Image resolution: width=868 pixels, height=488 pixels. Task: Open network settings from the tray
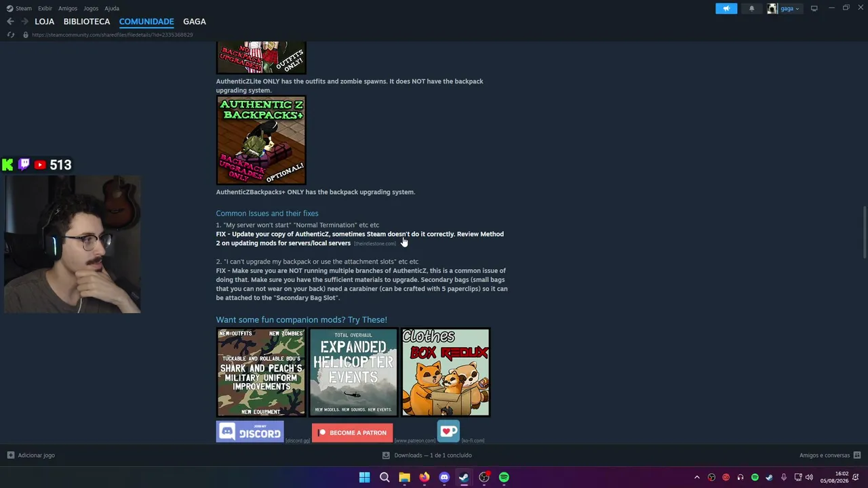[x=798, y=477]
